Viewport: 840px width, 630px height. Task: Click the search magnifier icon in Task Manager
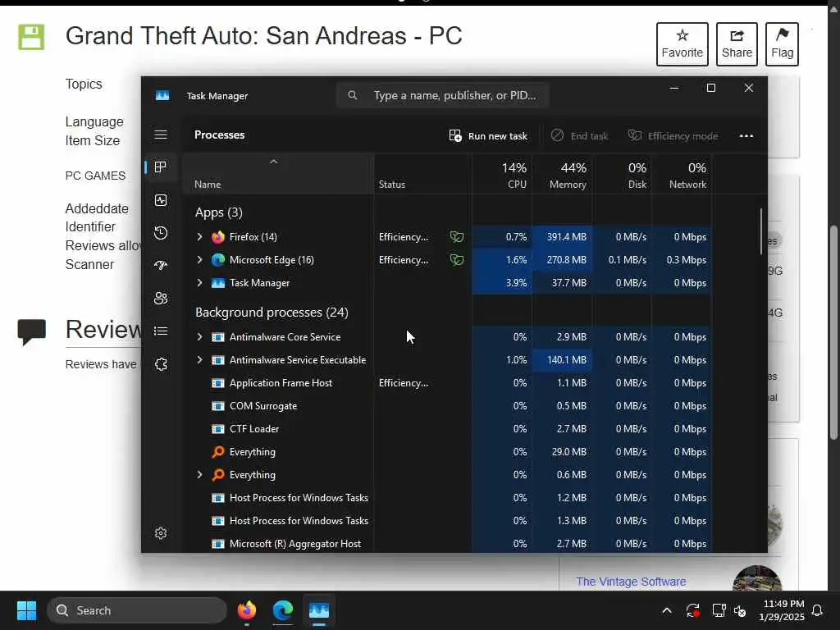352,95
